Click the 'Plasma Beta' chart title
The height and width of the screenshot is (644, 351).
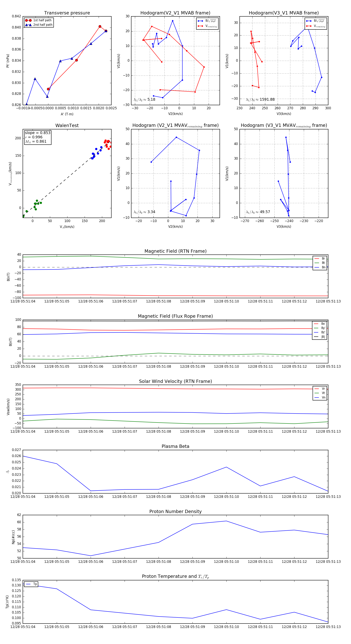point(175,446)
